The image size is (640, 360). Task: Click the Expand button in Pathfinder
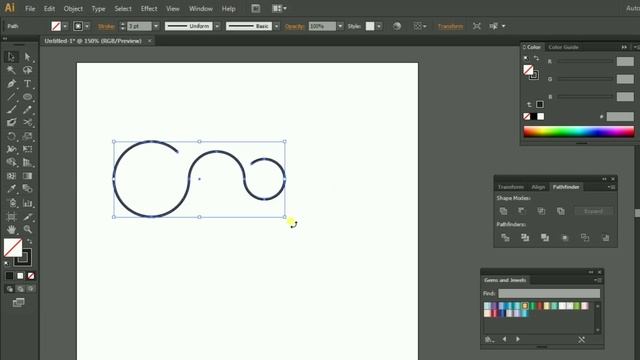[x=593, y=211]
